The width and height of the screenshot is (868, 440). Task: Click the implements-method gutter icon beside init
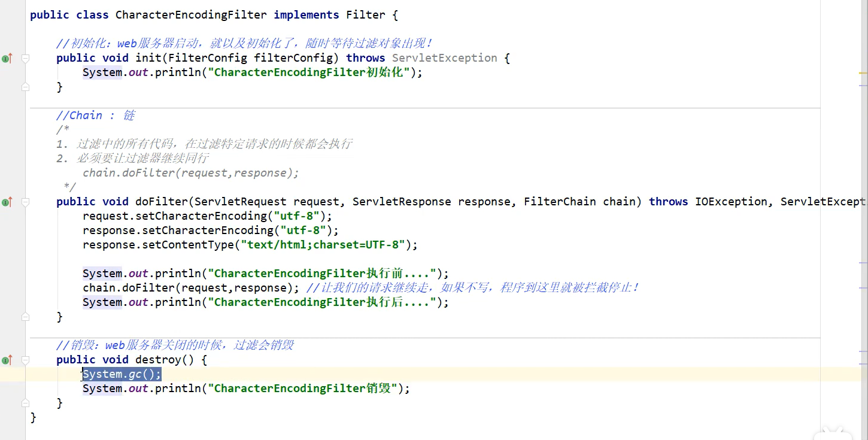(7, 58)
